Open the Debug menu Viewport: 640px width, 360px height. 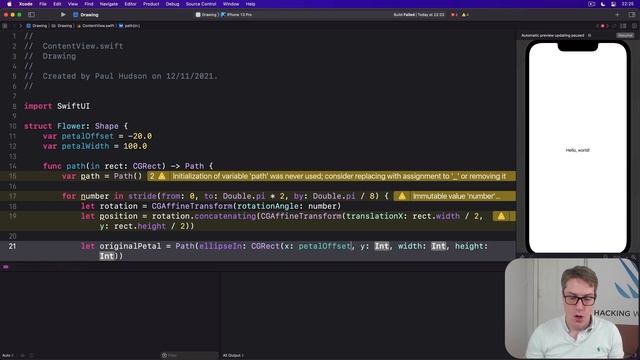click(x=172, y=4)
